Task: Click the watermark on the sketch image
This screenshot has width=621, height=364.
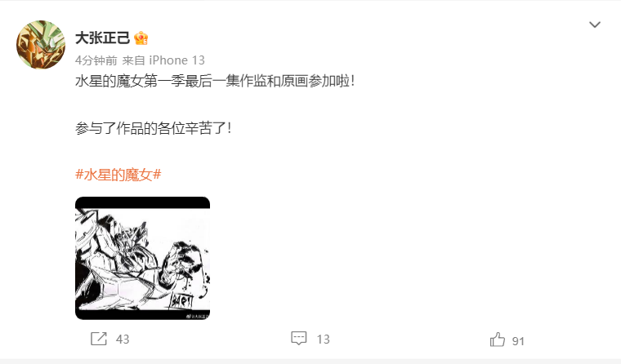Action: (197, 316)
